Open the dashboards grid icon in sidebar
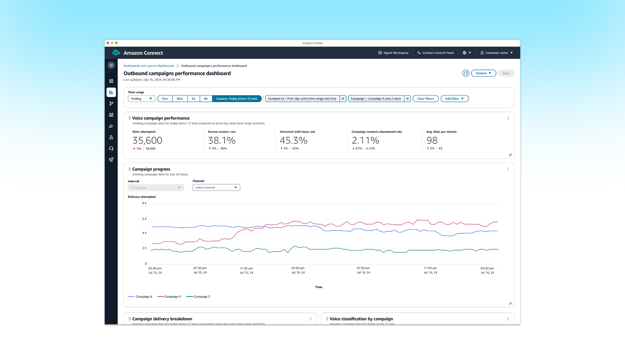This screenshot has width=625, height=364. (x=111, y=81)
